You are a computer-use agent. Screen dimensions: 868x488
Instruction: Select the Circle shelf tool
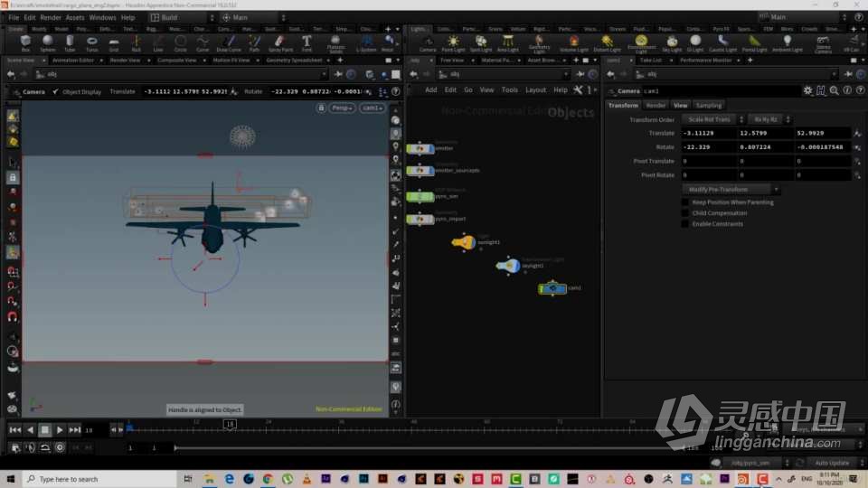(x=181, y=42)
